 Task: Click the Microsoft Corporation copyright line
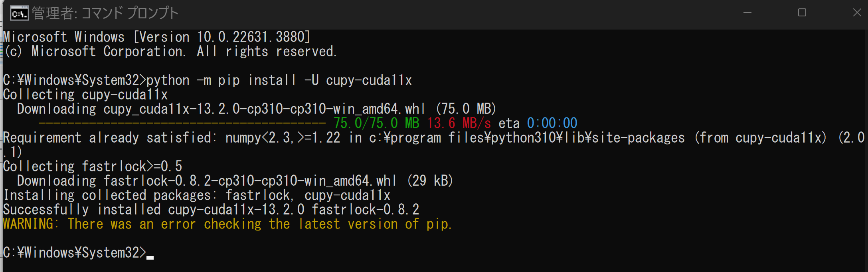click(x=170, y=52)
